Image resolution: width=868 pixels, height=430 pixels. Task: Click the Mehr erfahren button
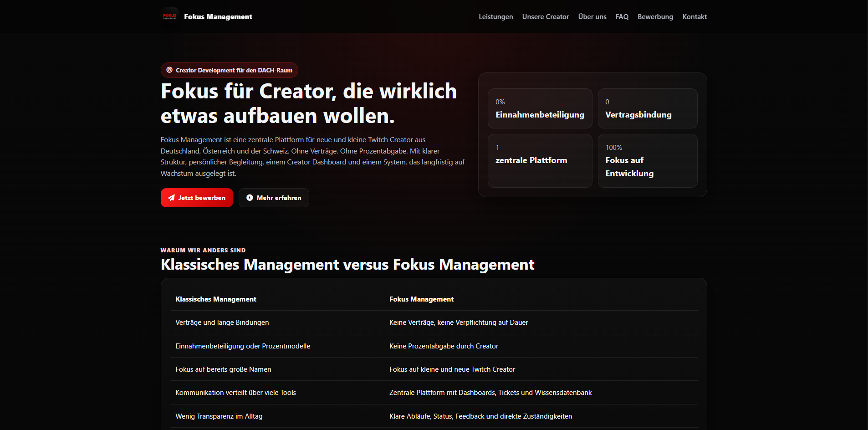click(274, 198)
